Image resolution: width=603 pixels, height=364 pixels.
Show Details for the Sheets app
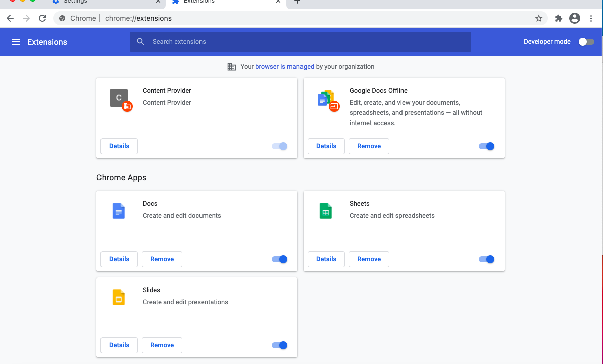[326, 259]
